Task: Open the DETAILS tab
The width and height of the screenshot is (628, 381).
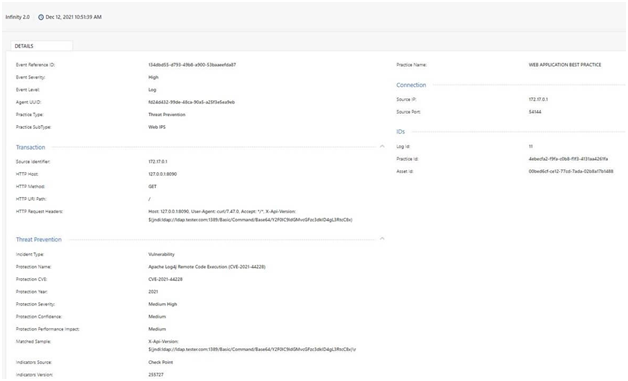Action: click(41, 46)
